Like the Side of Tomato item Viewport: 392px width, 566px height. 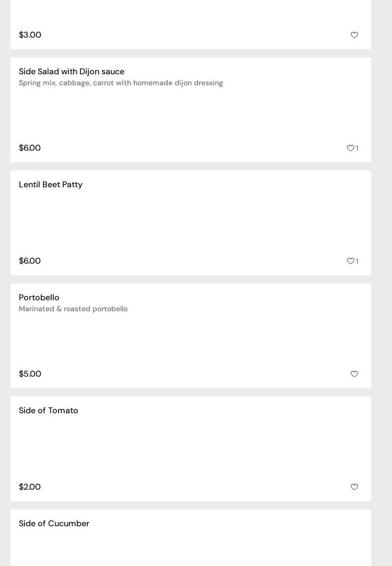tap(354, 487)
